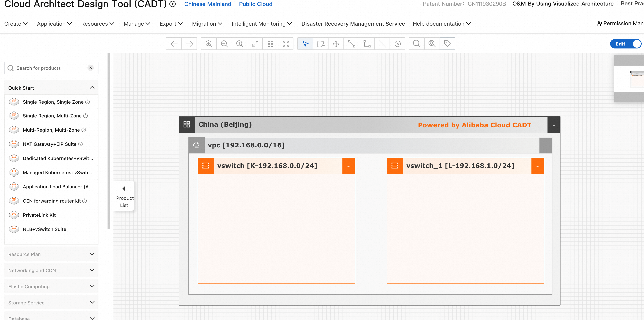The height and width of the screenshot is (320, 644).
Task: Collapse the vswitch K-192.168.0.0/24 box
Action: (x=349, y=166)
